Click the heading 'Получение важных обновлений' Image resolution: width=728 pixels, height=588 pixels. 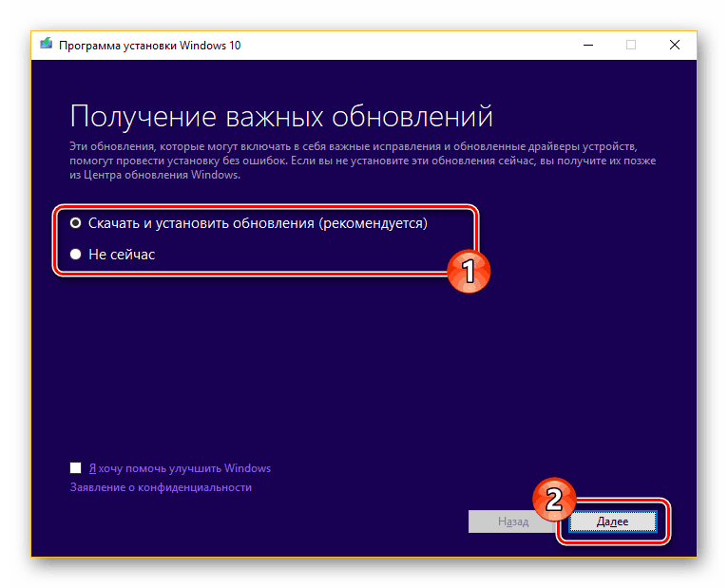tap(281, 117)
